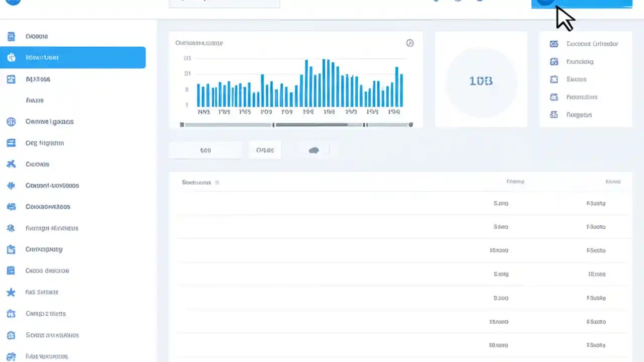This screenshot has height=362, width=644.
Task: Open the info icon on the bar chart panel
Action: pyautogui.click(x=410, y=43)
